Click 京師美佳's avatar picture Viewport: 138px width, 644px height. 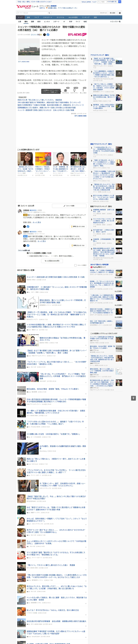click(20, 211)
